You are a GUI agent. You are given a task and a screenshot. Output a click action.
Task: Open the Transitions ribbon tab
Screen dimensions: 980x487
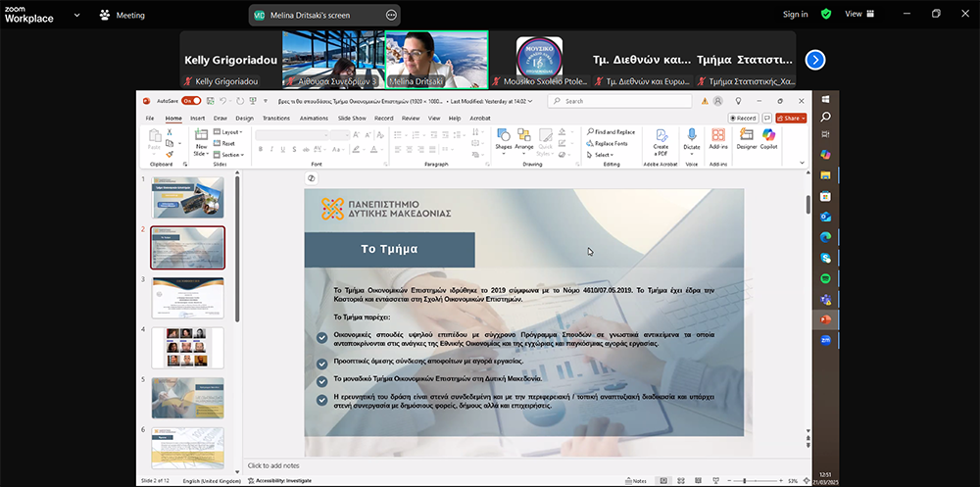(275, 118)
